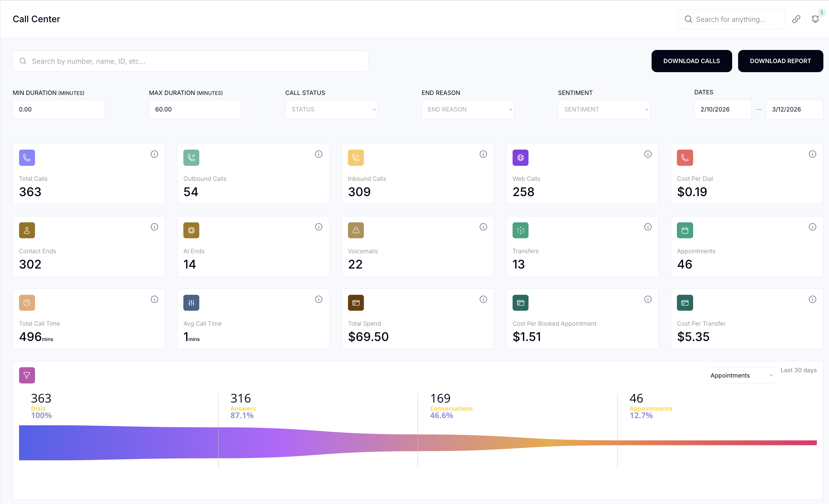The image size is (829, 504).
Task: Click the Total Spend credit card icon
Action: (x=356, y=303)
